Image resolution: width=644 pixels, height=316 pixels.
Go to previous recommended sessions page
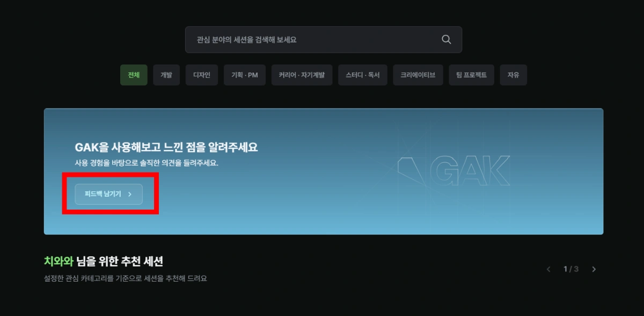point(548,269)
